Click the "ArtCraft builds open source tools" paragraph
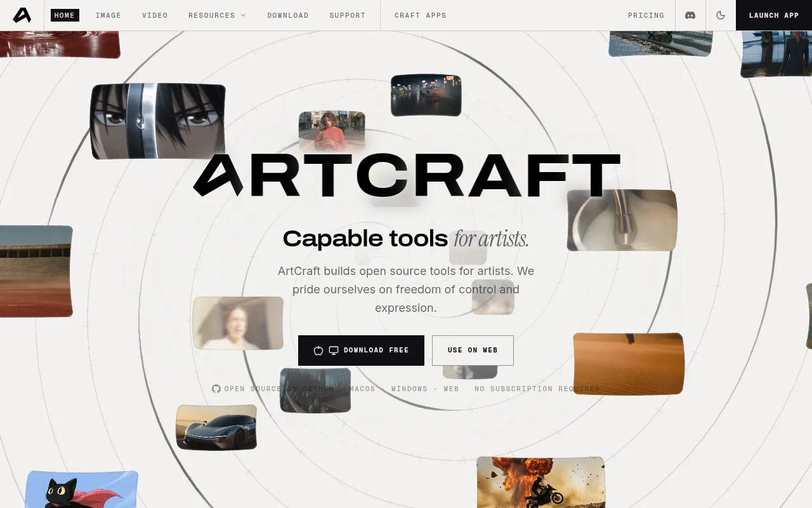This screenshot has height=508, width=812. 406,290
